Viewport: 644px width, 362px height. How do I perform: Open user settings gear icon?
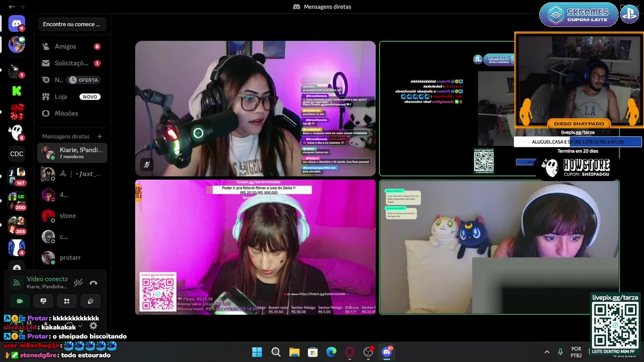pos(93,326)
